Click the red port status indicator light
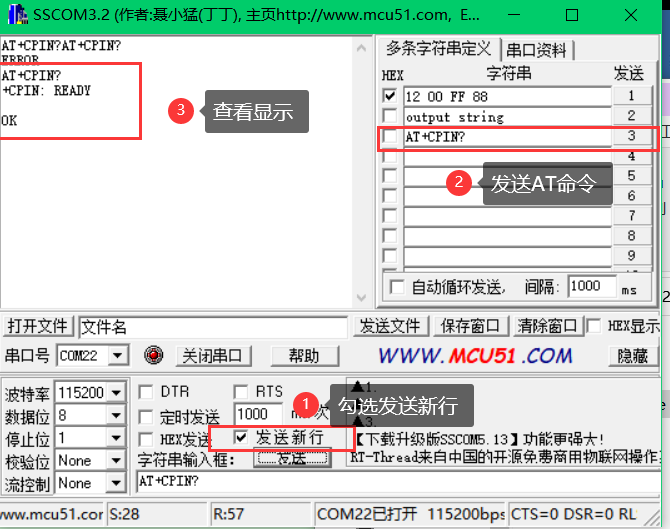The width and height of the screenshot is (670, 529). (x=153, y=355)
